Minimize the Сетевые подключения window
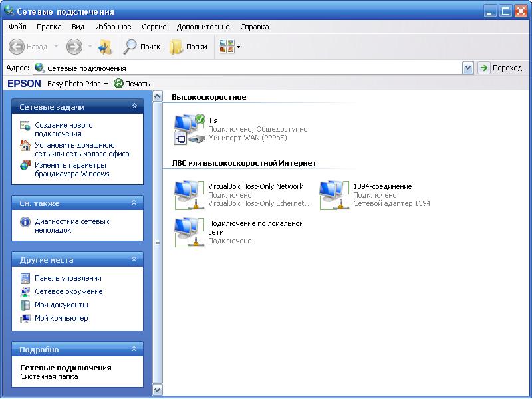 pos(489,11)
